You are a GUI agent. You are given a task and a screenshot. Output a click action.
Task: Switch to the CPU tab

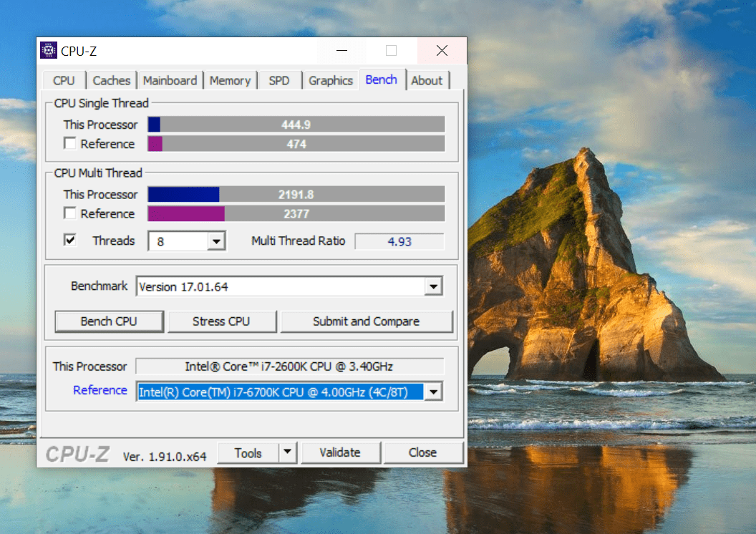pos(64,80)
